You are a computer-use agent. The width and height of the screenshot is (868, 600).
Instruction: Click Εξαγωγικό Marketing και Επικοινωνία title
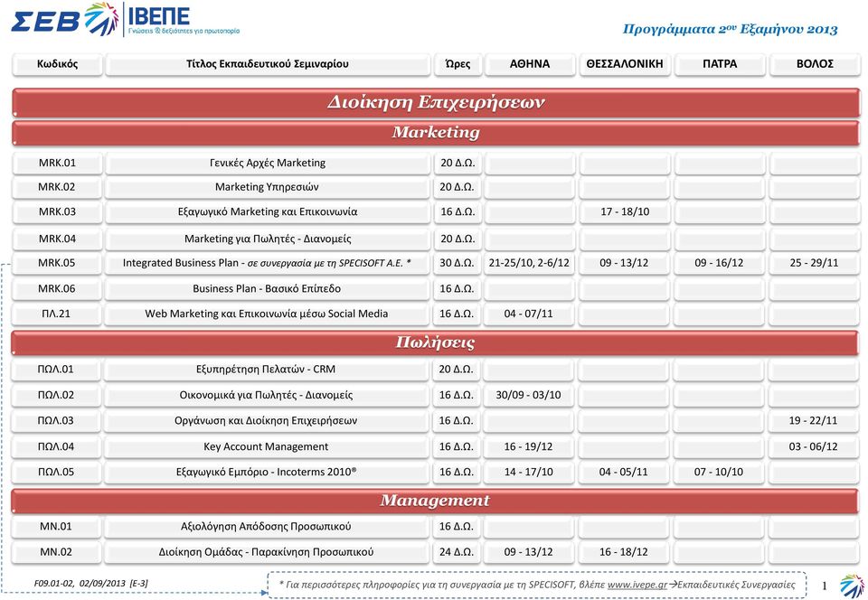point(268,211)
